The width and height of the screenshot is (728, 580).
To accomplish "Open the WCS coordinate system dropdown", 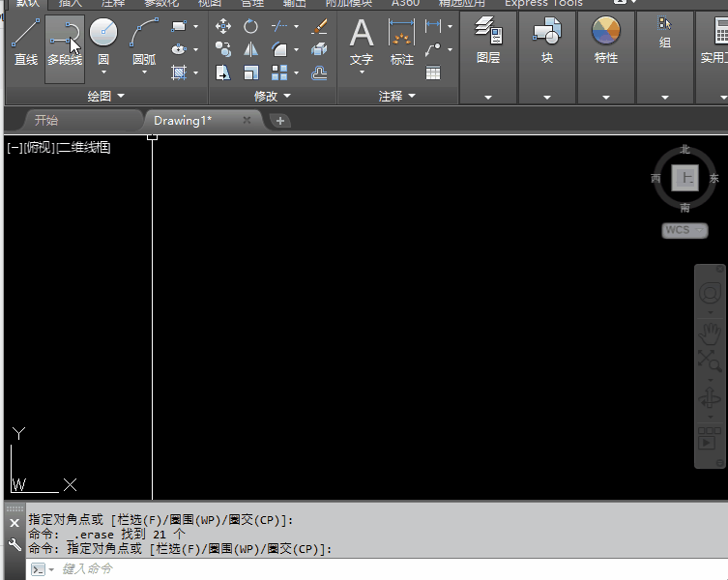I will pos(684,230).
